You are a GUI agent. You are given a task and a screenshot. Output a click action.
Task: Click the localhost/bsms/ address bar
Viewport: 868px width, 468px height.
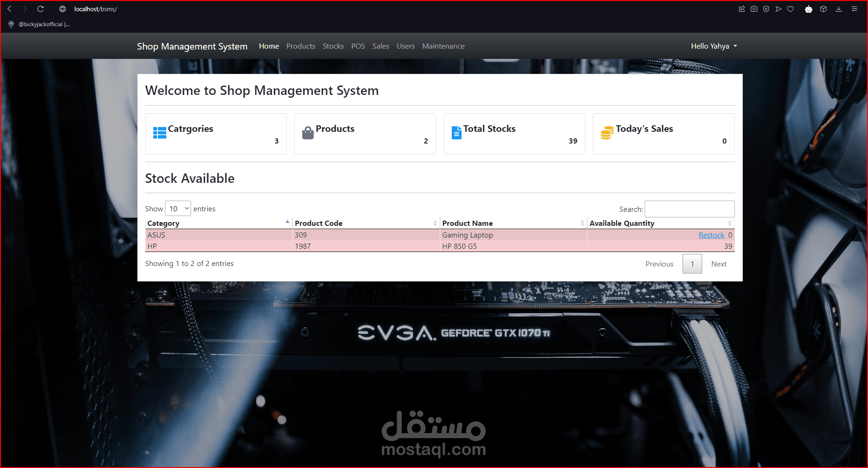tap(95, 9)
